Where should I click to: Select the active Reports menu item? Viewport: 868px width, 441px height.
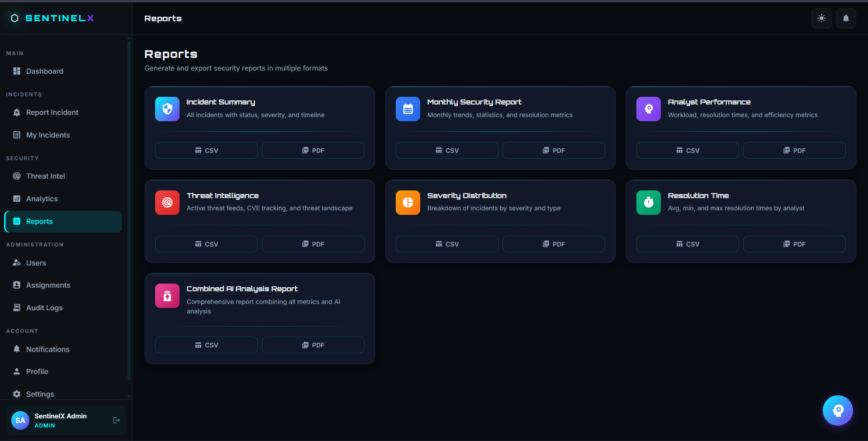[63, 222]
